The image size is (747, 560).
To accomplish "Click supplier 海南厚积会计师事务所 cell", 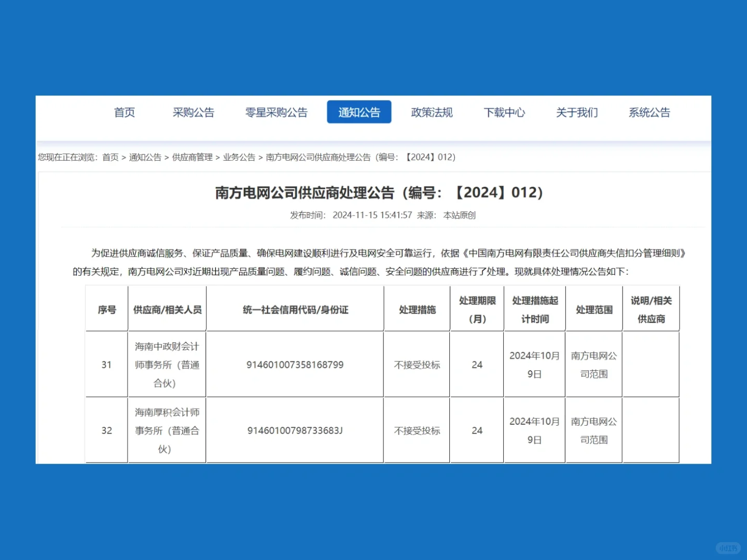I will (167, 430).
